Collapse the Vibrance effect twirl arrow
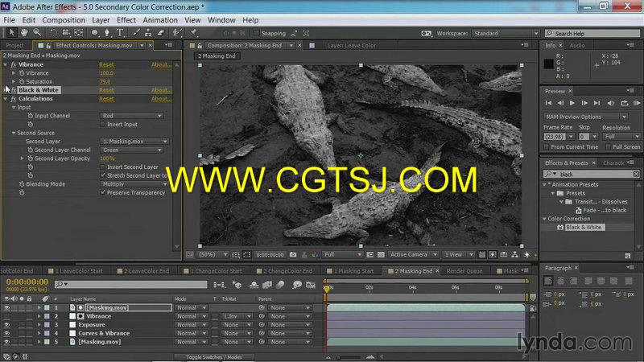Viewport: 644px width, 362px height. pos(6,64)
